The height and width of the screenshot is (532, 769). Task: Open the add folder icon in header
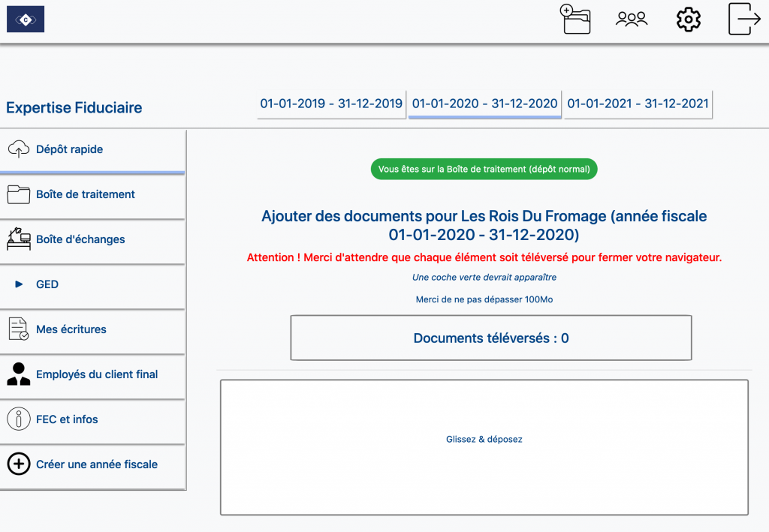[575, 19]
